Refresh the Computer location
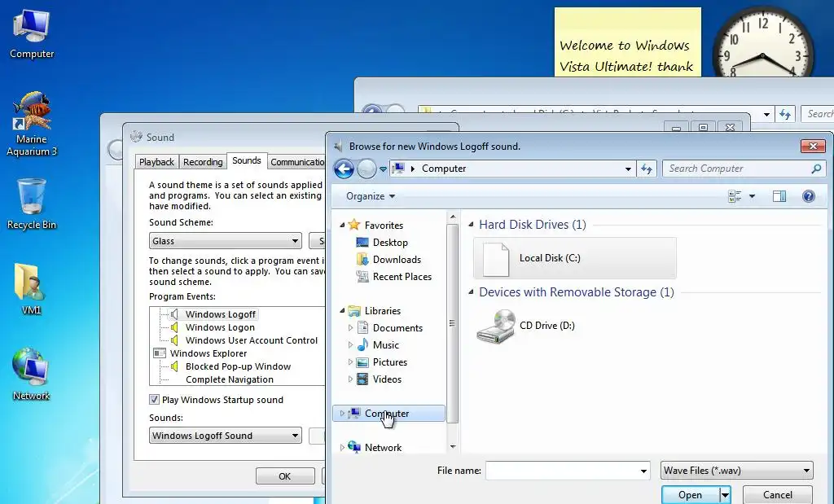The height and width of the screenshot is (504, 834). (x=646, y=169)
